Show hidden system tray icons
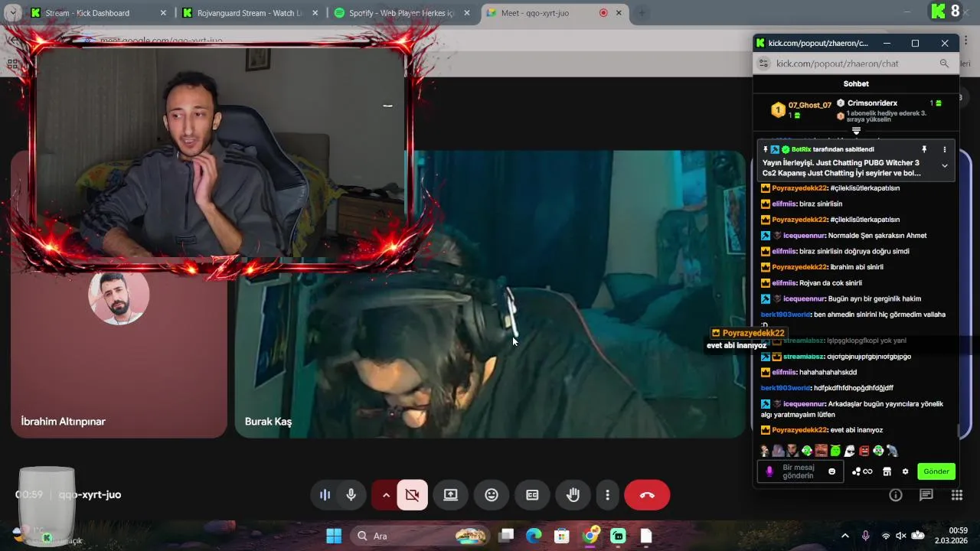The width and height of the screenshot is (980, 551). coord(844,536)
